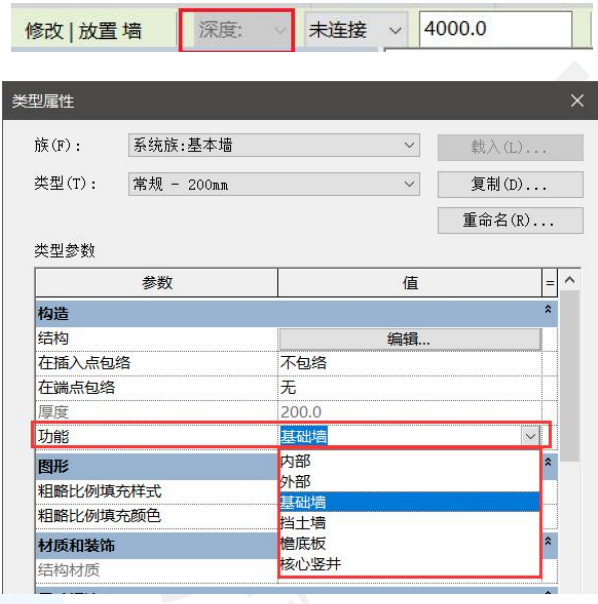Click the 粗略比例填充样式 row

point(156,492)
